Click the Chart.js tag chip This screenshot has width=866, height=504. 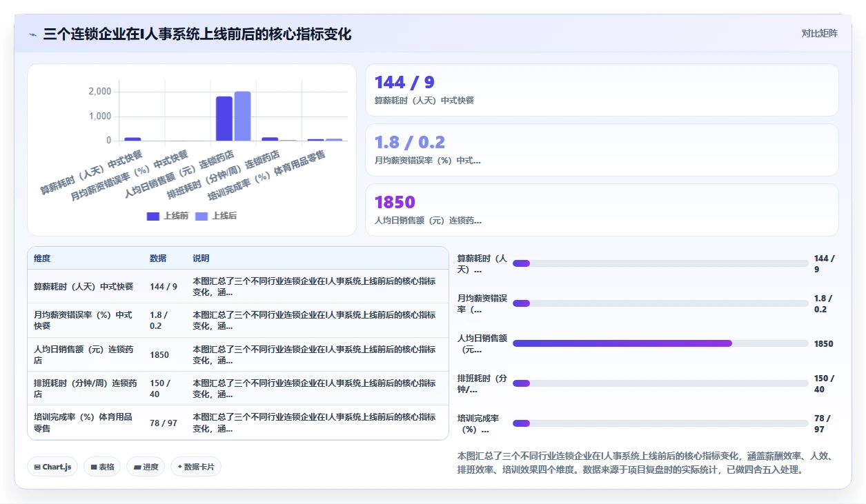coord(52,467)
